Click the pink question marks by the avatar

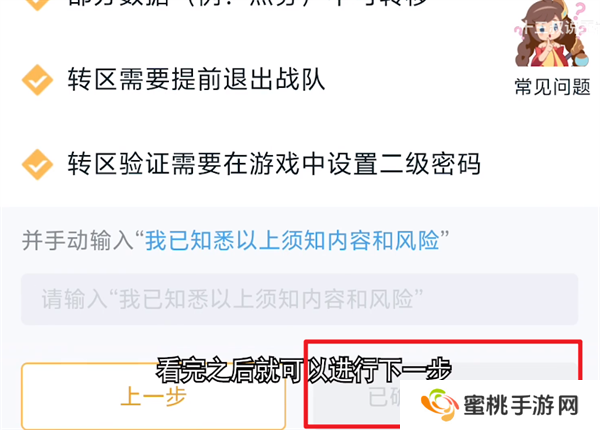[x=580, y=17]
